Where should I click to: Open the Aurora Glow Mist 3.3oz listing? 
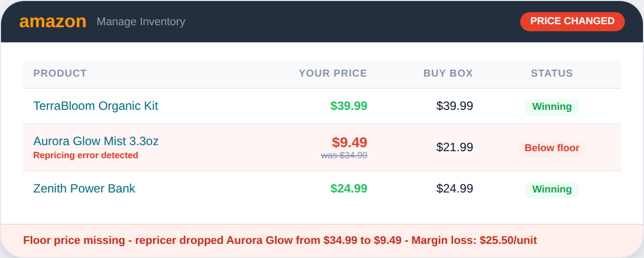tap(96, 141)
